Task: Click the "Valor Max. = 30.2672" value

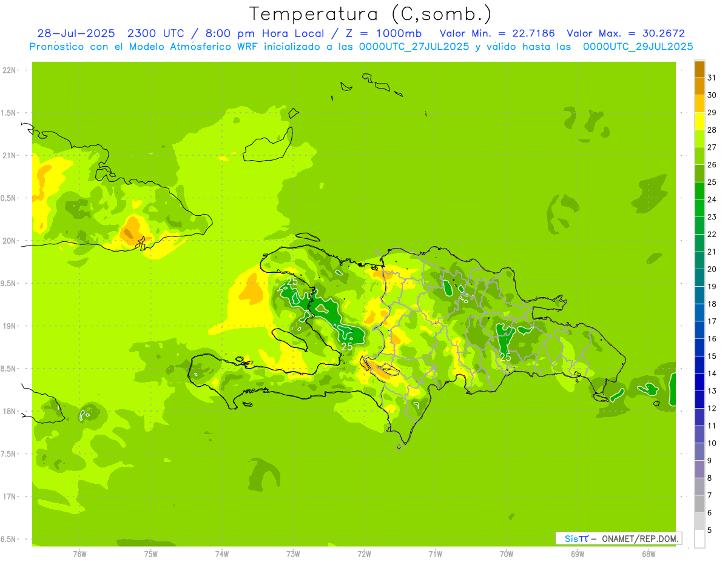Action: 625,33
